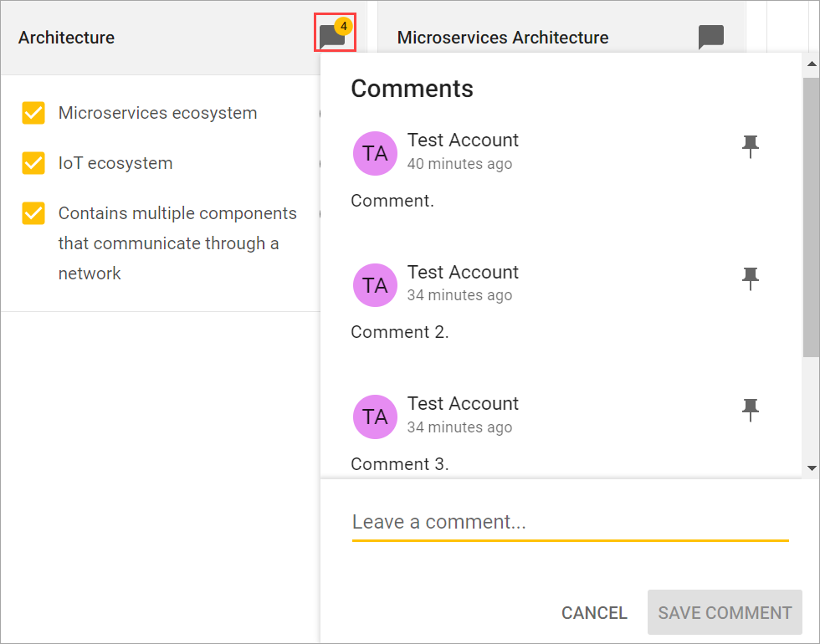Click the TA avatar beside 'Comment 3.'

coord(375,417)
